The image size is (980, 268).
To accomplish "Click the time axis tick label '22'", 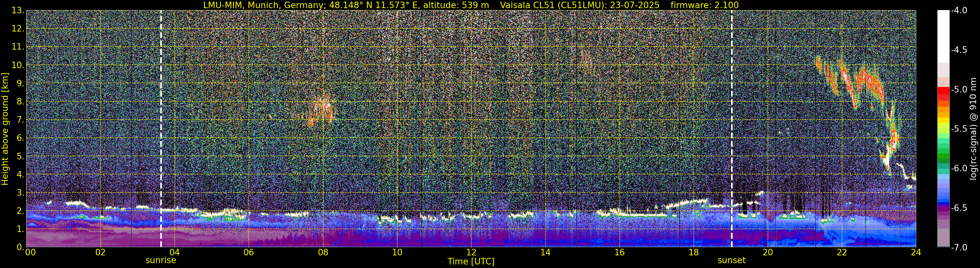I will 842,252.
